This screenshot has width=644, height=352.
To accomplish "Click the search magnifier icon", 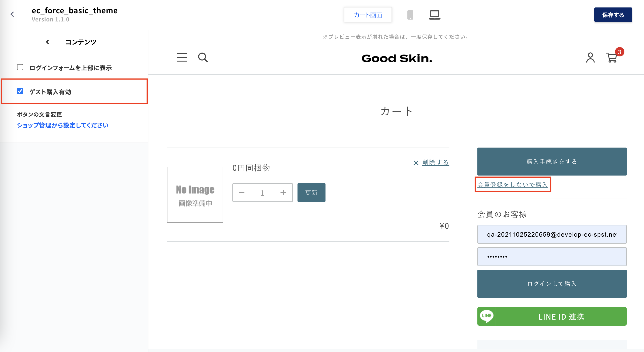I will coord(203,57).
